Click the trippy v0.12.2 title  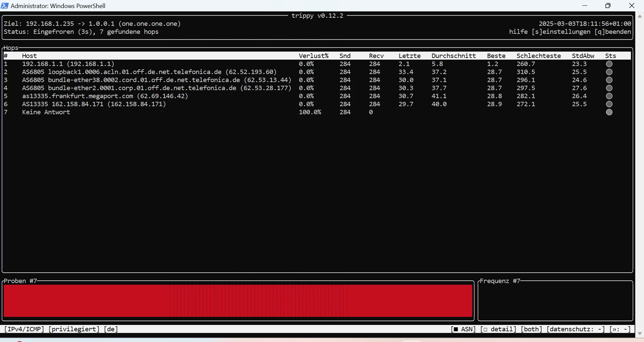tap(317, 16)
